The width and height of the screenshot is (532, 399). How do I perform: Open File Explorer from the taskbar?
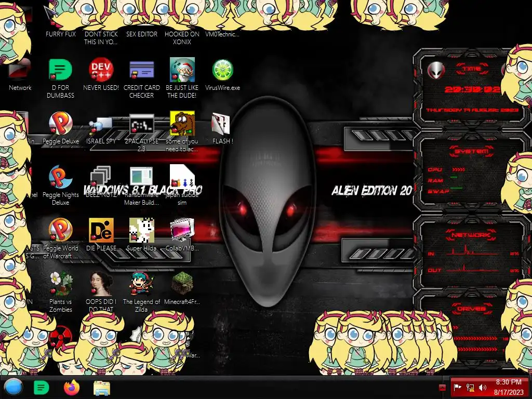[x=102, y=388]
